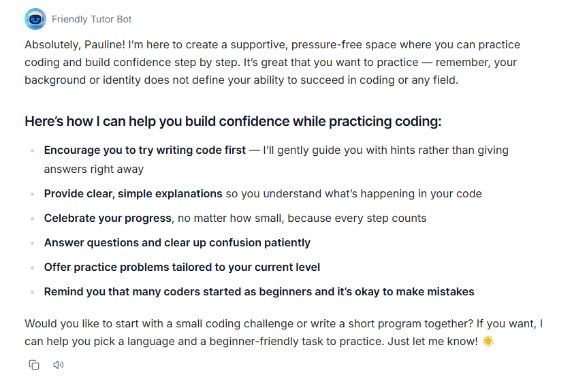The height and width of the screenshot is (392, 572).
Task: Click the bullet dot beside 'Offer practice problems'
Action: [33, 267]
